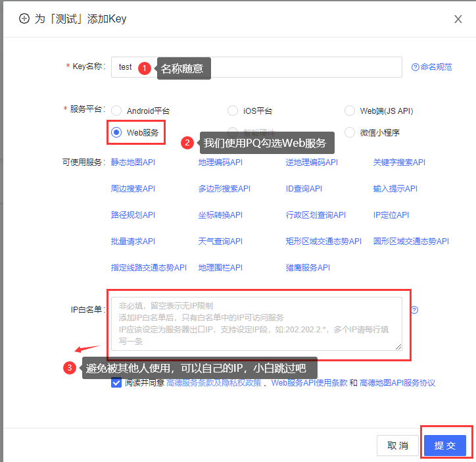Screen dimensions: 476x462
Task: Open the 高德服务条款及隐私权政策 link
Action: point(214,383)
